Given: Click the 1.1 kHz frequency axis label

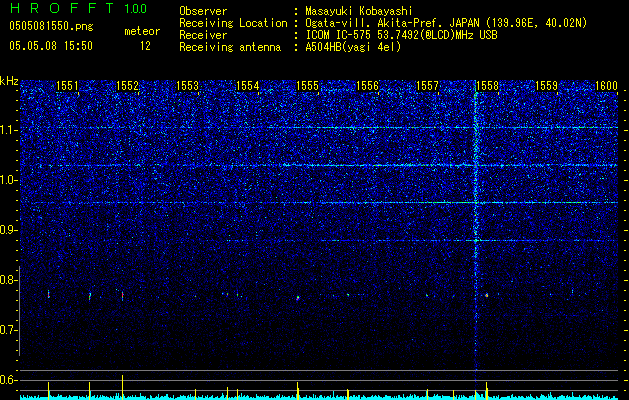Looking at the screenshot, I should [x=8, y=130].
